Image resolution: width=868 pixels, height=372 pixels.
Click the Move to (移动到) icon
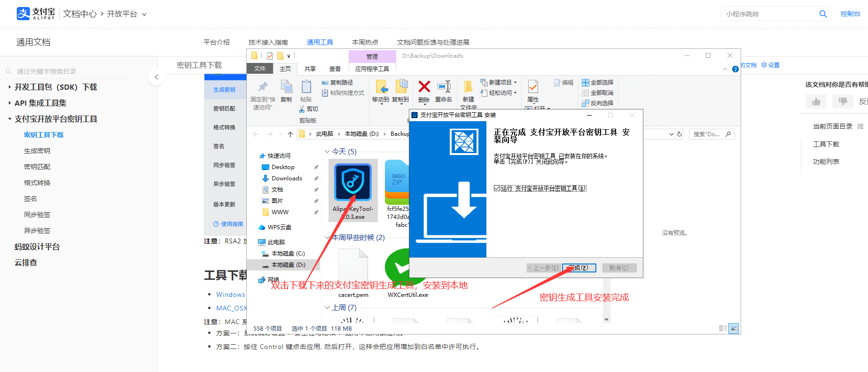(x=381, y=87)
